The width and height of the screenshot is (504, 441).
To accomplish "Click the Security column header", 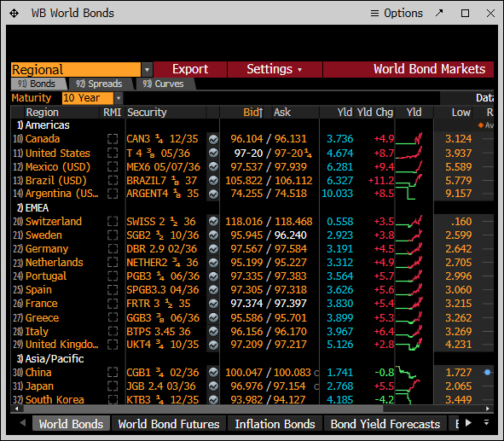I will pyautogui.click(x=147, y=113).
